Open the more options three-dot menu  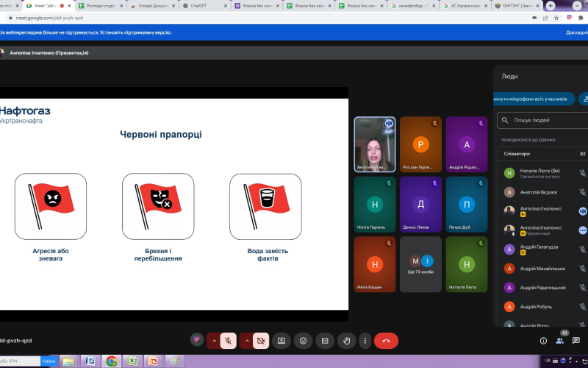[x=365, y=341]
